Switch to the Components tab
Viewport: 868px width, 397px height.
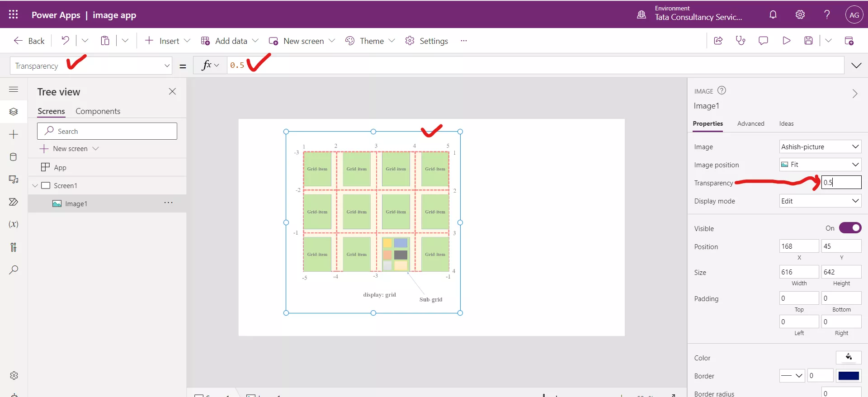click(98, 111)
